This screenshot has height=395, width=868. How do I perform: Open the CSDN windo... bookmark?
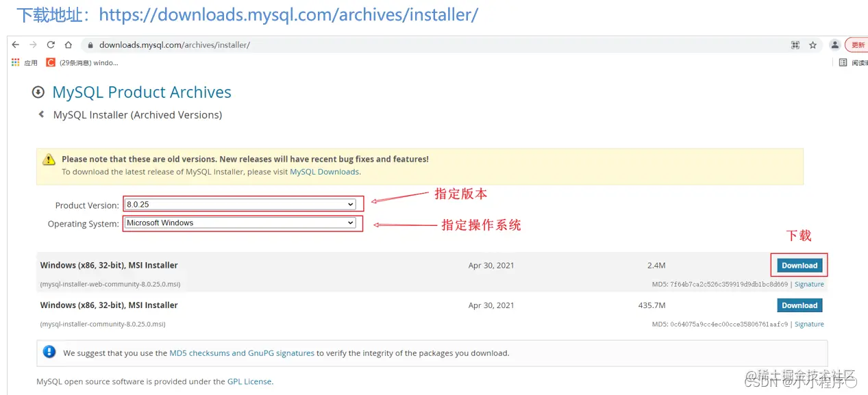tap(82, 62)
